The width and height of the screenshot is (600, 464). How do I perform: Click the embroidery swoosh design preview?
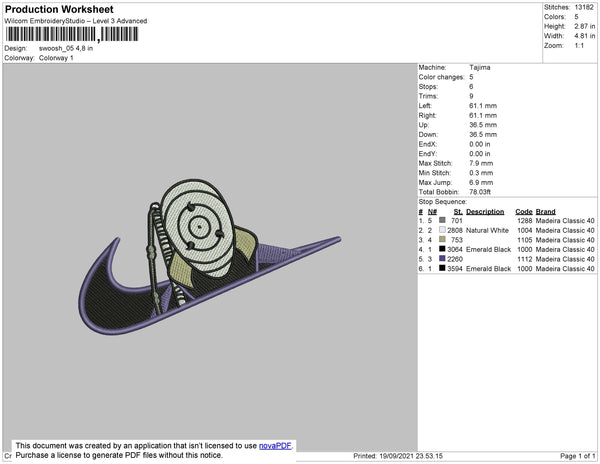209,257
